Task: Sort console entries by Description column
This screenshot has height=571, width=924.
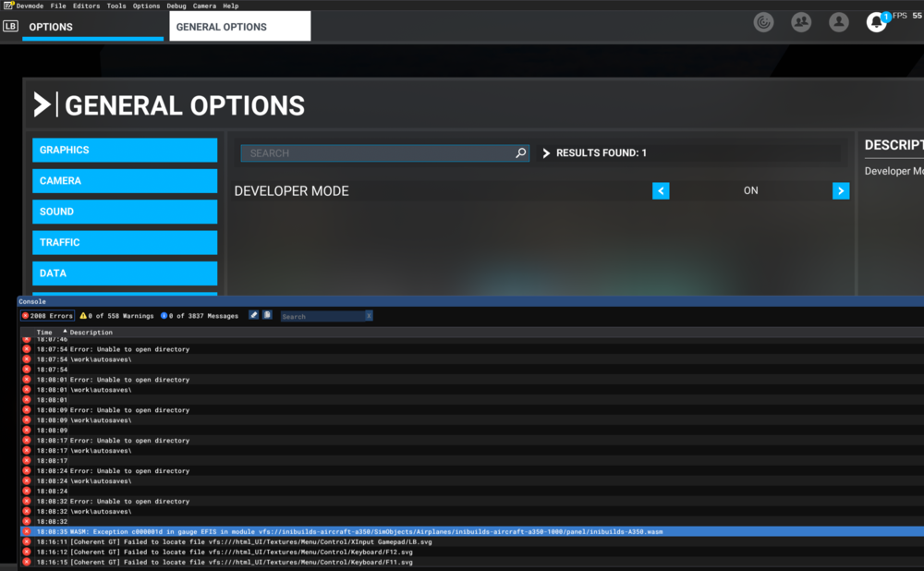Action: pyautogui.click(x=91, y=333)
